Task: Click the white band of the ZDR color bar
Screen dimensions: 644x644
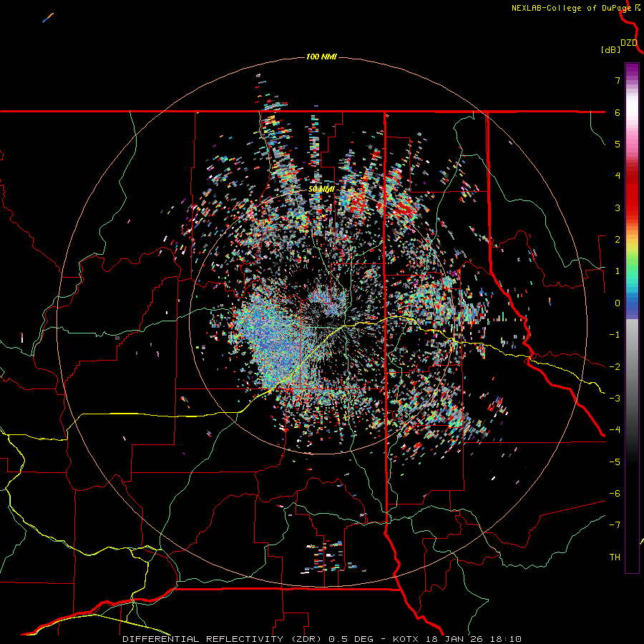Action: [x=632, y=109]
